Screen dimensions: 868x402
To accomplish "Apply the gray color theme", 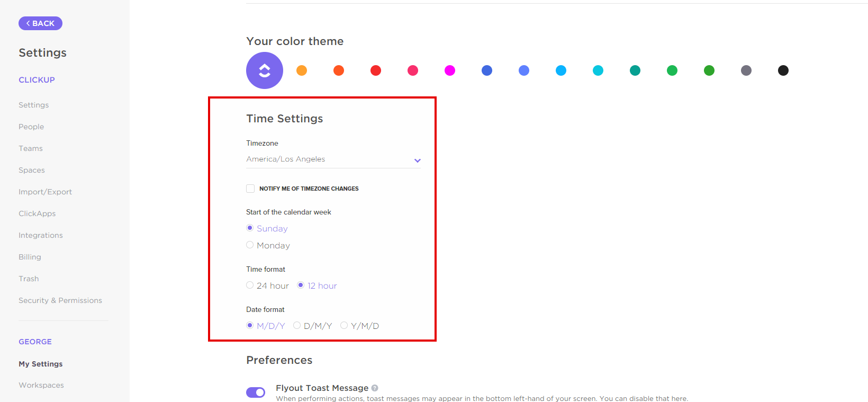I will tap(746, 70).
